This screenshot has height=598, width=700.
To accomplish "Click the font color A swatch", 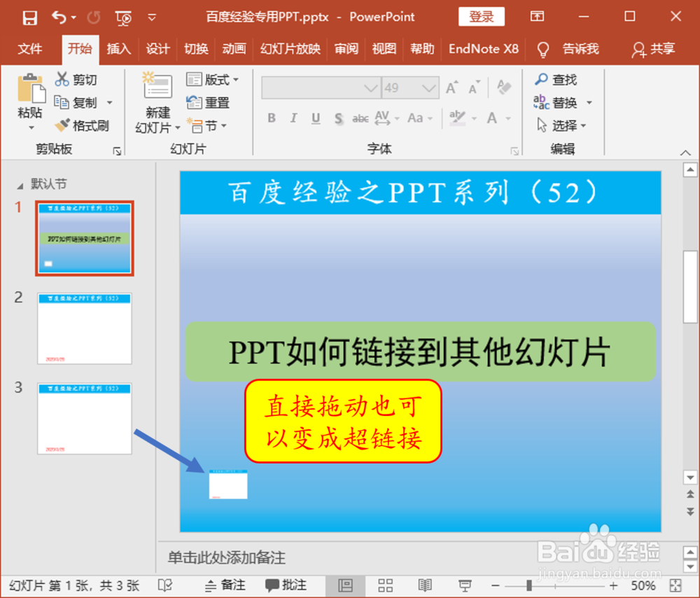I will (492, 118).
